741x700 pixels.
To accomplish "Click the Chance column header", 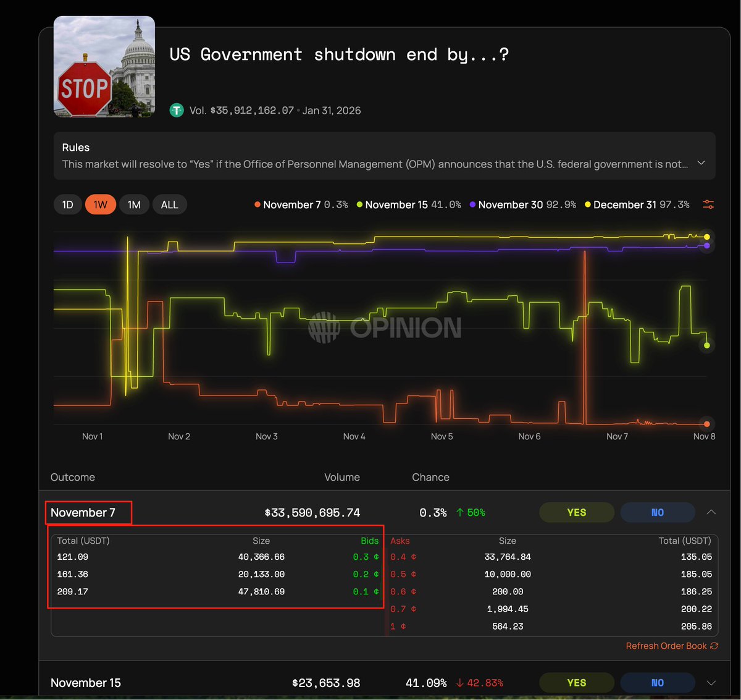I will click(x=430, y=477).
